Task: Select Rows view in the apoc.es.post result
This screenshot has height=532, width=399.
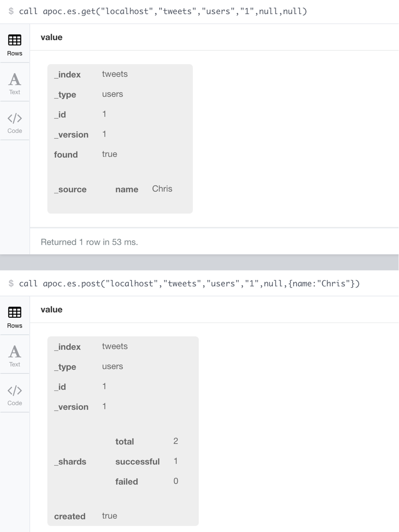Action: point(15,317)
